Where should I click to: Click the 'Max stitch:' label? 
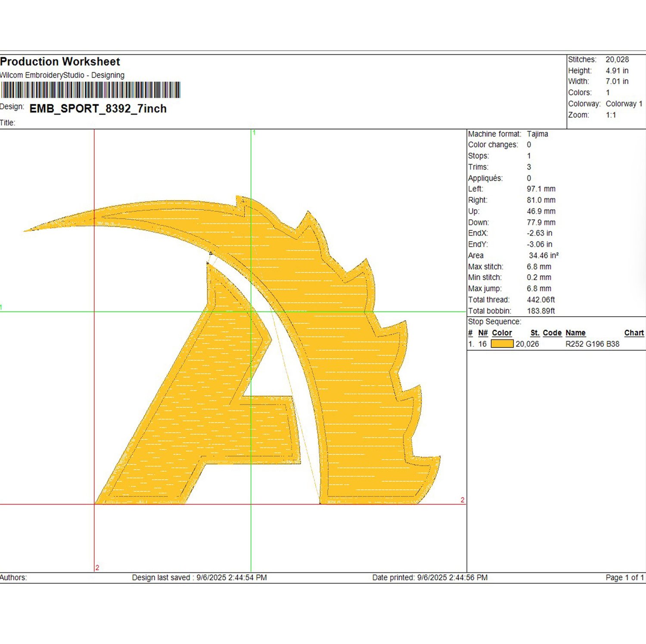(x=485, y=267)
